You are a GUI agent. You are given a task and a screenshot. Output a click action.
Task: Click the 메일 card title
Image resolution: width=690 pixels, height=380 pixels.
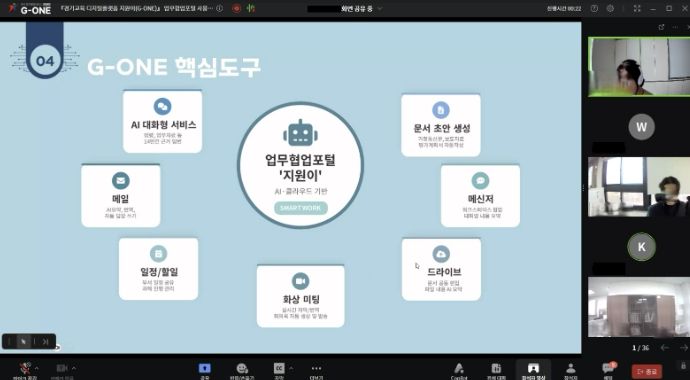(121, 199)
